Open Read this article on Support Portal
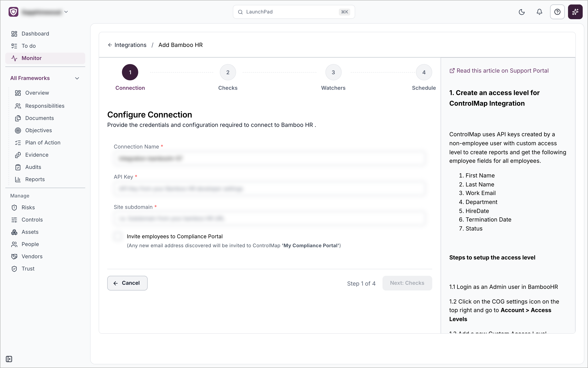The height and width of the screenshot is (368, 588). pyautogui.click(x=499, y=71)
